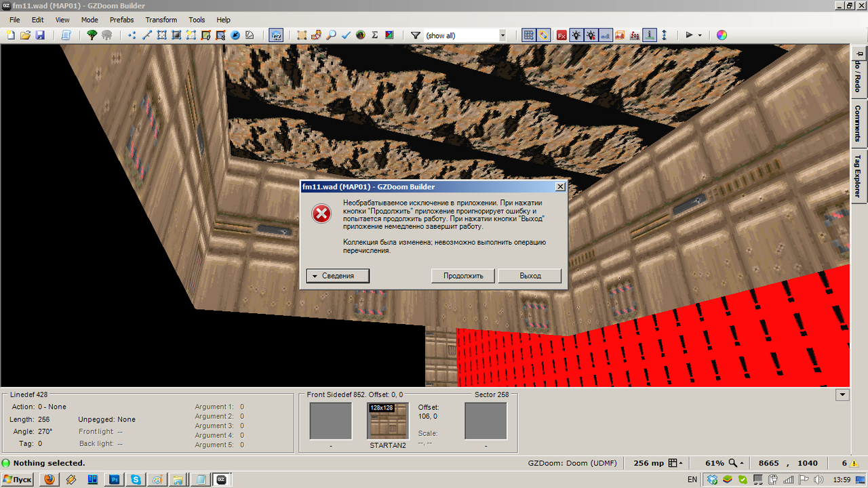
Task: Save the map with the floppy icon
Action: coord(40,35)
